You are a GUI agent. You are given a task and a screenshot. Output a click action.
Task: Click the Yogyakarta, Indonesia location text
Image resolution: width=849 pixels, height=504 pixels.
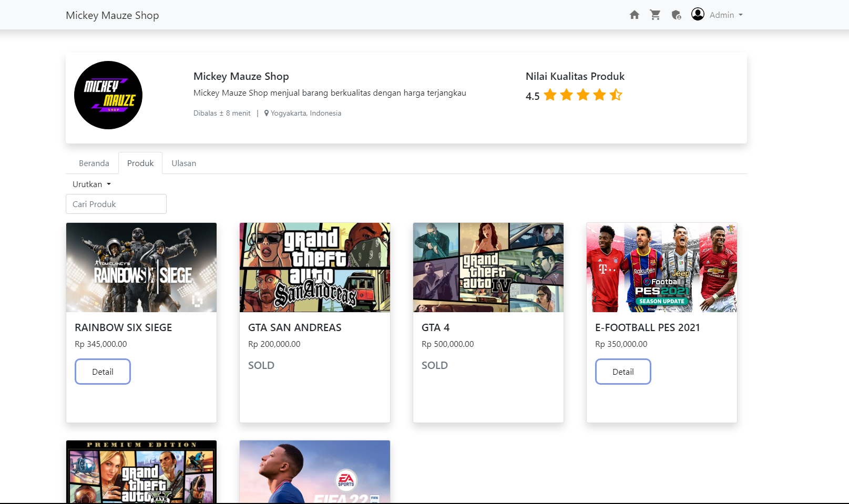point(306,113)
